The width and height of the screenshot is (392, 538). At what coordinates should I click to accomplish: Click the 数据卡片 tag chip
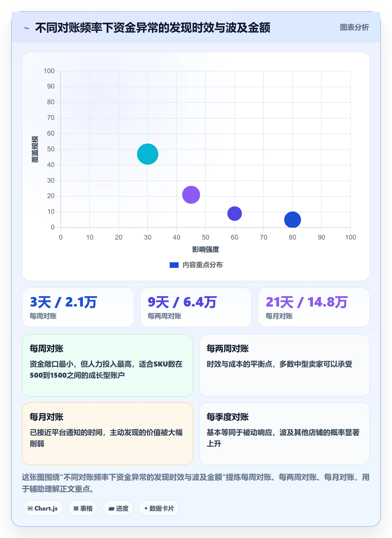[159, 508]
